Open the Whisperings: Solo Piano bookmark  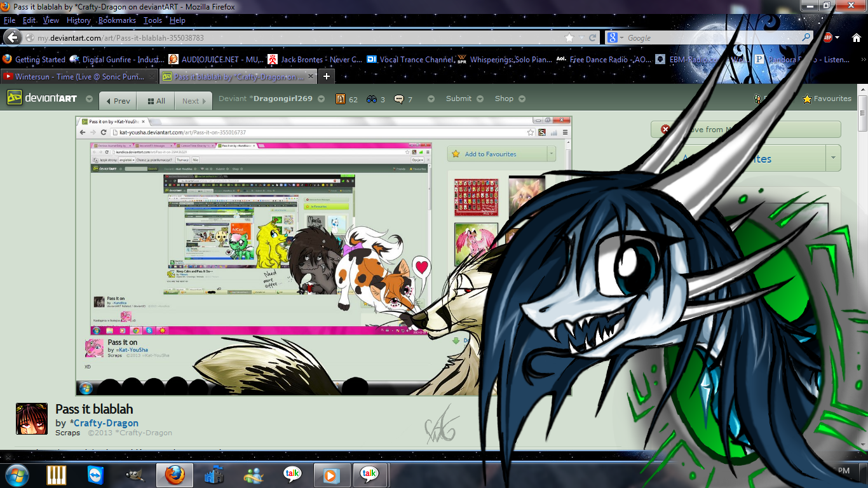505,59
